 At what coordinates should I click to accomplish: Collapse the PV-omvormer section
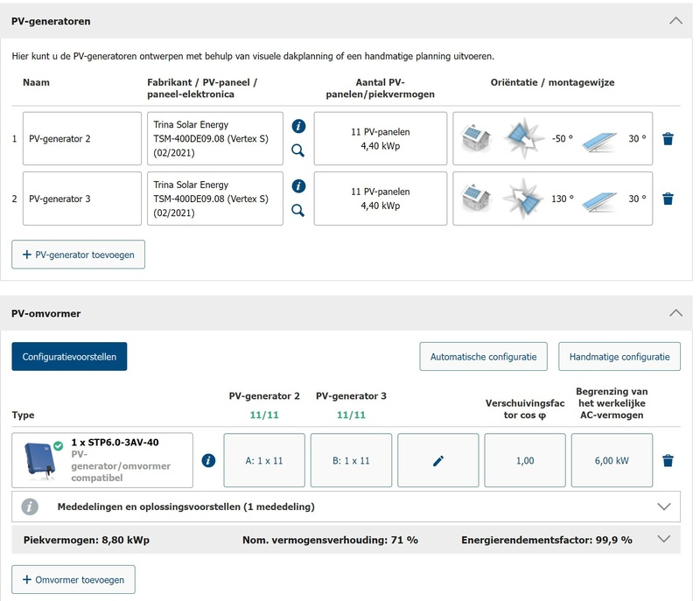[675, 312]
